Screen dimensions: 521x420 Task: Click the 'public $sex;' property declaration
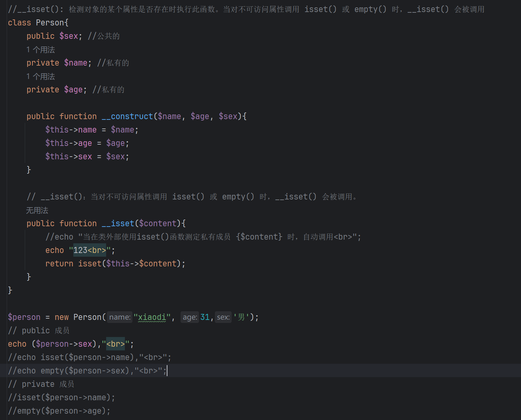pyautogui.click(x=54, y=36)
